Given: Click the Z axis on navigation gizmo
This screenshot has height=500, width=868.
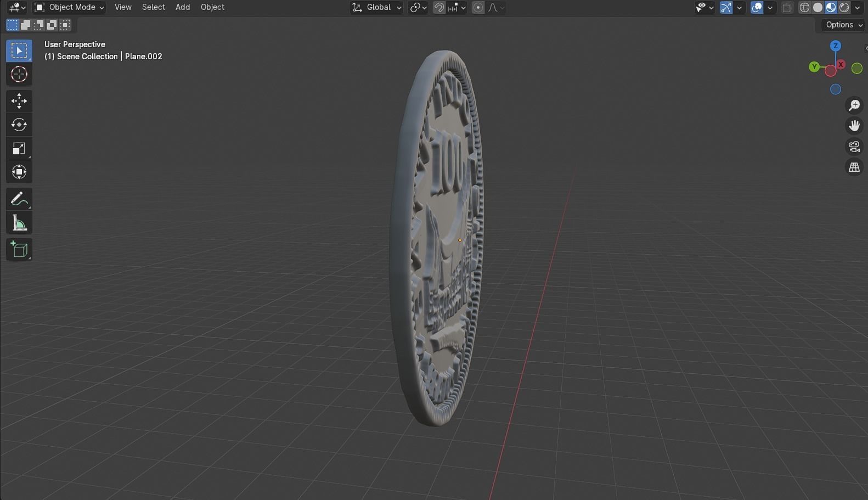Looking at the screenshot, I should tap(836, 46).
